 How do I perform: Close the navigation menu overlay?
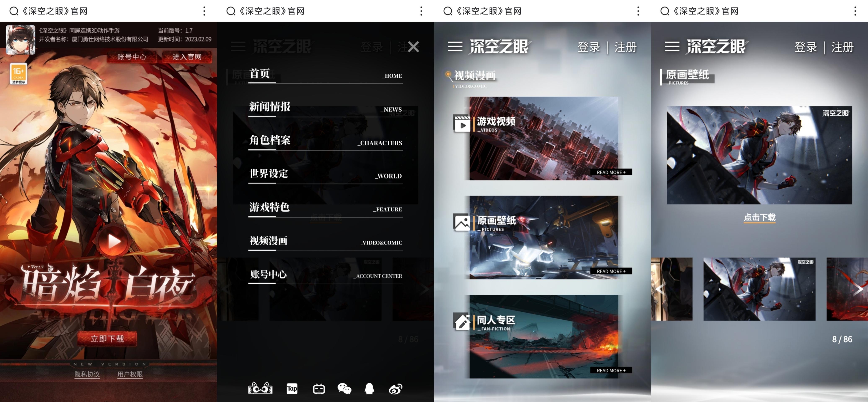click(413, 47)
